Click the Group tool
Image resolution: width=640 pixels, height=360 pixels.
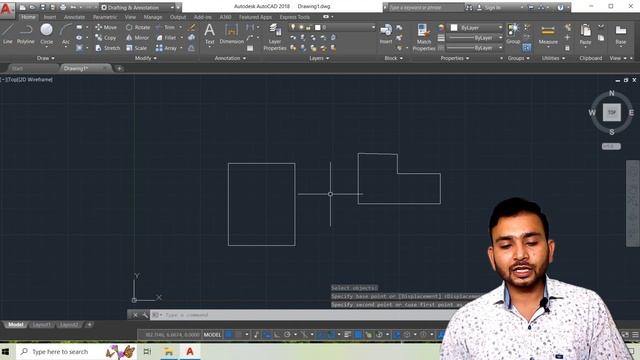pyautogui.click(x=513, y=33)
